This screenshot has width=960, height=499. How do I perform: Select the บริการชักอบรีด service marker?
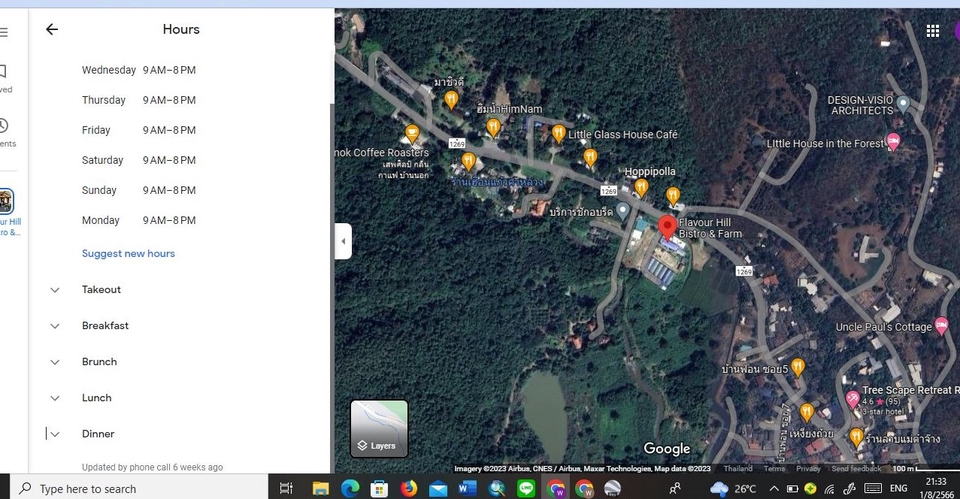[623, 211]
